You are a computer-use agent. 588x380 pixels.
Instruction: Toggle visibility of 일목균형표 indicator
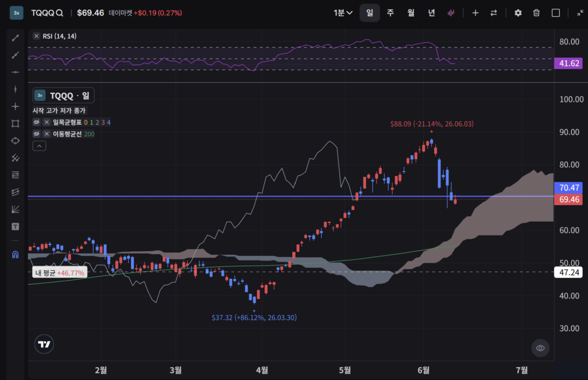click(36, 122)
